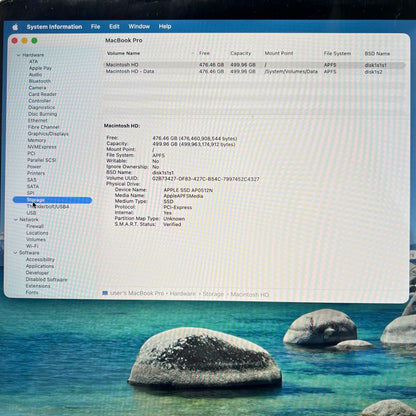416x416 pixels.
Task: Click the computer icon in path bar
Action: [x=105, y=293]
